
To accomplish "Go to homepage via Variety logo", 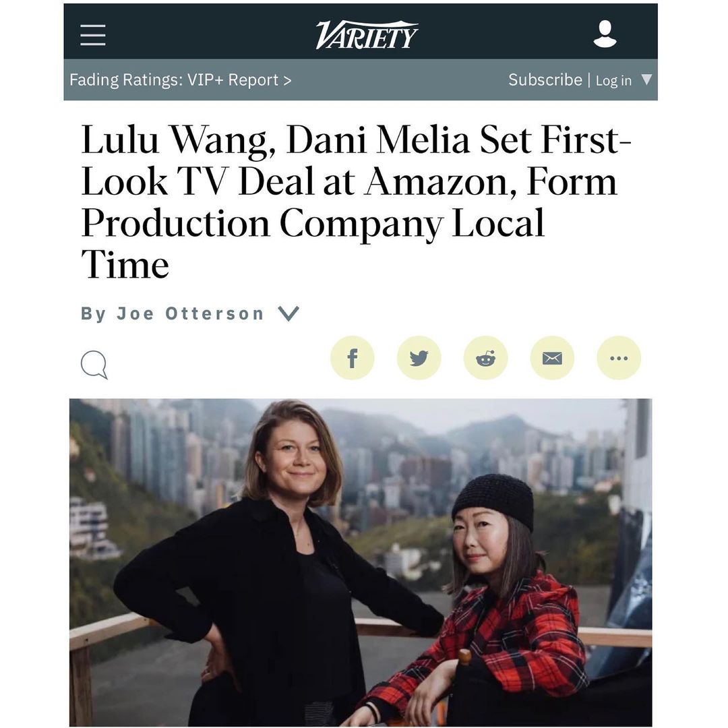I will (x=367, y=35).
